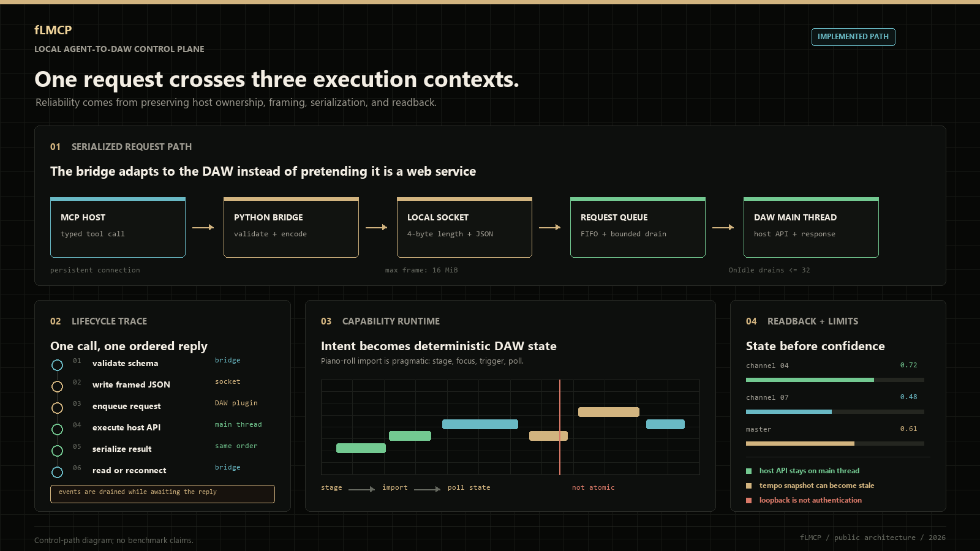
Task: Select the tan note block crossing the red playhead
Action: (x=548, y=436)
